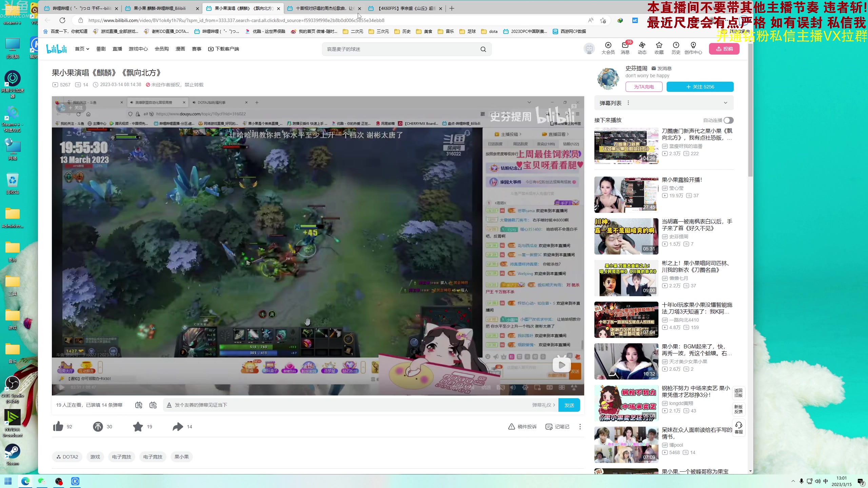Open 客服 customer service headset icon
Screen dimensions: 868x488
pos(738,427)
